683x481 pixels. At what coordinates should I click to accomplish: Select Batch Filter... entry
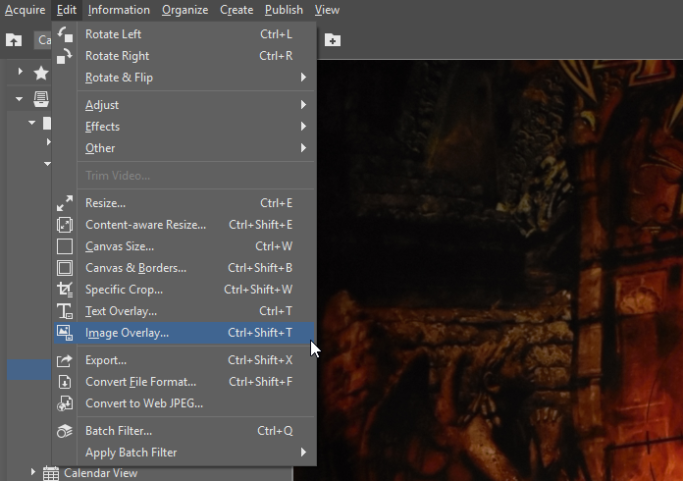point(184,431)
